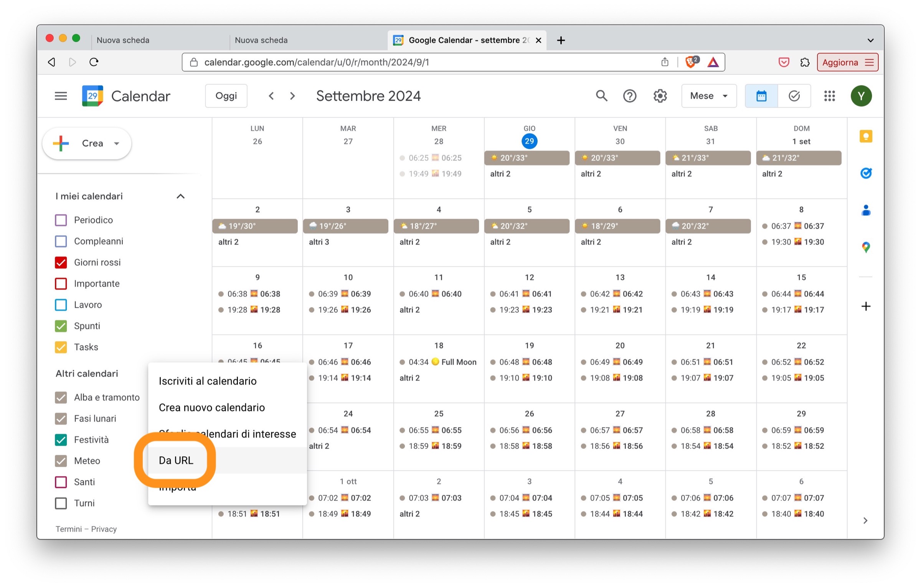Open the Google Keep side panel icon
The width and height of the screenshot is (921, 588).
click(x=865, y=136)
